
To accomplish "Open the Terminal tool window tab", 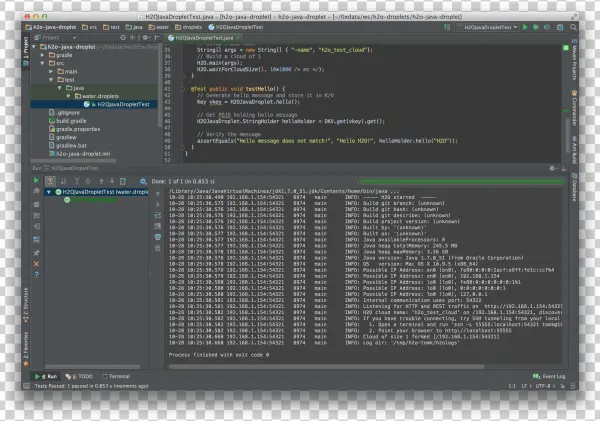I will click(117, 376).
